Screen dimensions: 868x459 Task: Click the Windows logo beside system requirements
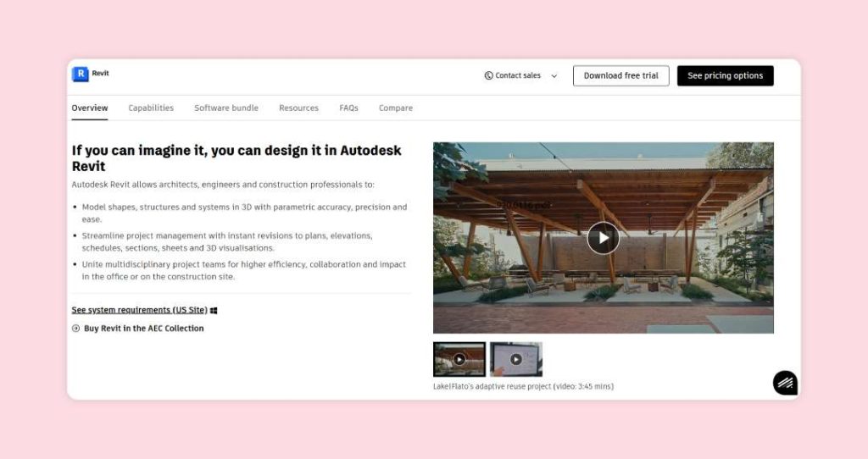pyautogui.click(x=214, y=311)
